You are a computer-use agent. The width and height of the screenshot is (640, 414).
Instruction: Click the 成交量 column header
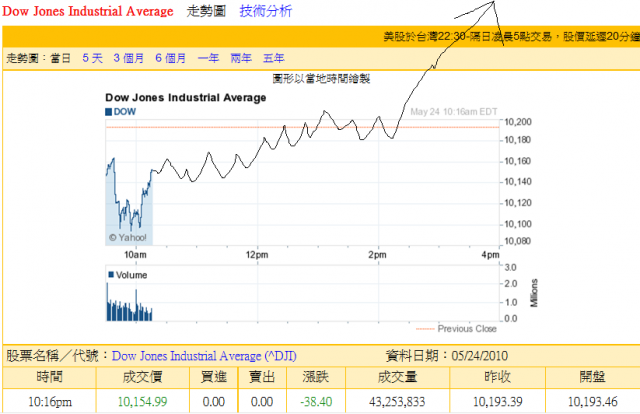click(x=397, y=376)
